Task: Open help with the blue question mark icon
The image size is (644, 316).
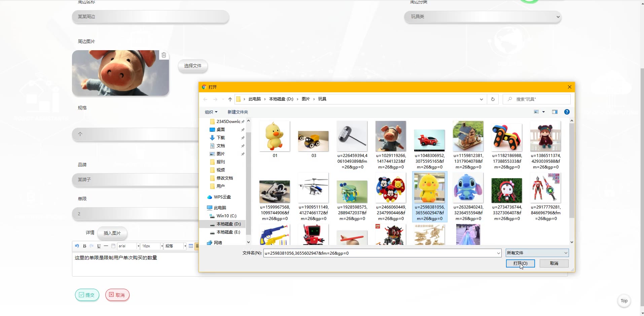Action: coord(567,112)
